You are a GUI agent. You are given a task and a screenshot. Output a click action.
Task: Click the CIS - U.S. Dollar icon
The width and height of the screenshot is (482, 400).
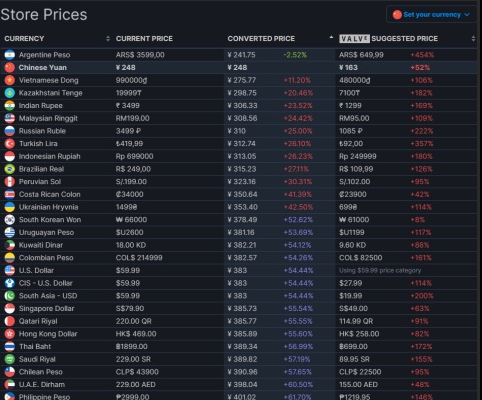[10, 283]
